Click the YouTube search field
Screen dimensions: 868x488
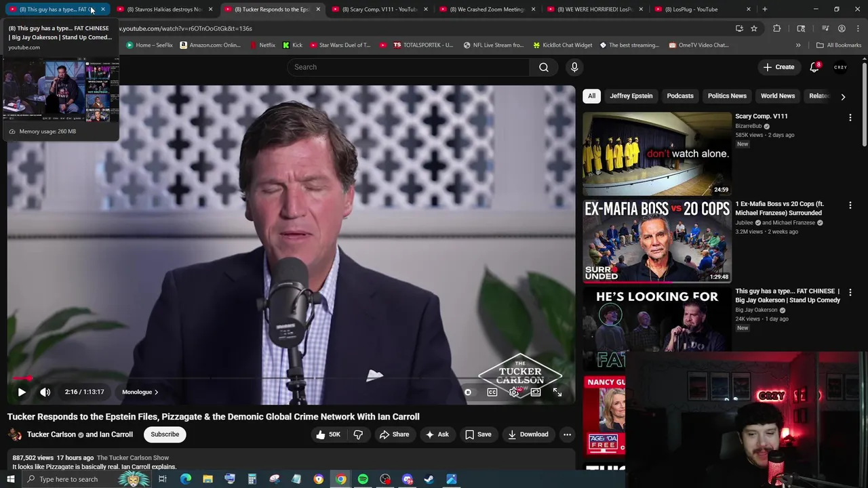pos(408,67)
